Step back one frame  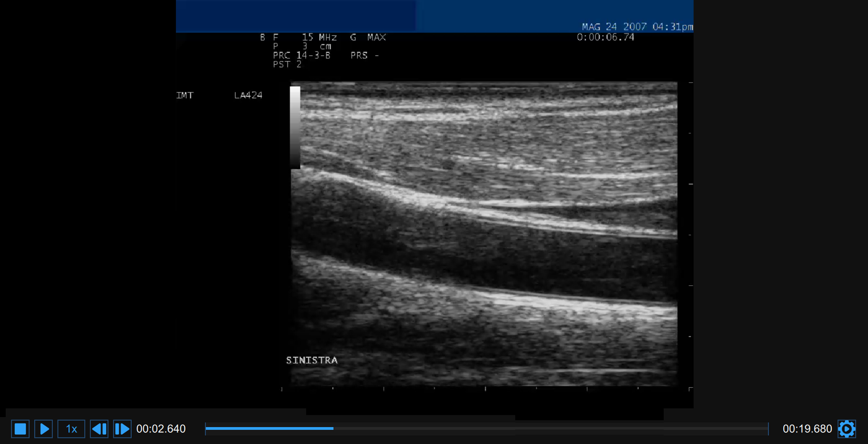[x=99, y=428]
